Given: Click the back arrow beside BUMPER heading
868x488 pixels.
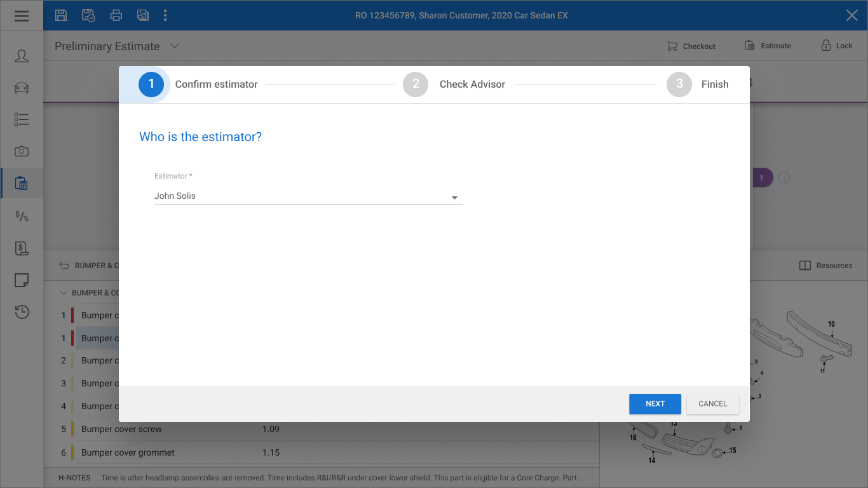Looking at the screenshot, I should click(64, 266).
